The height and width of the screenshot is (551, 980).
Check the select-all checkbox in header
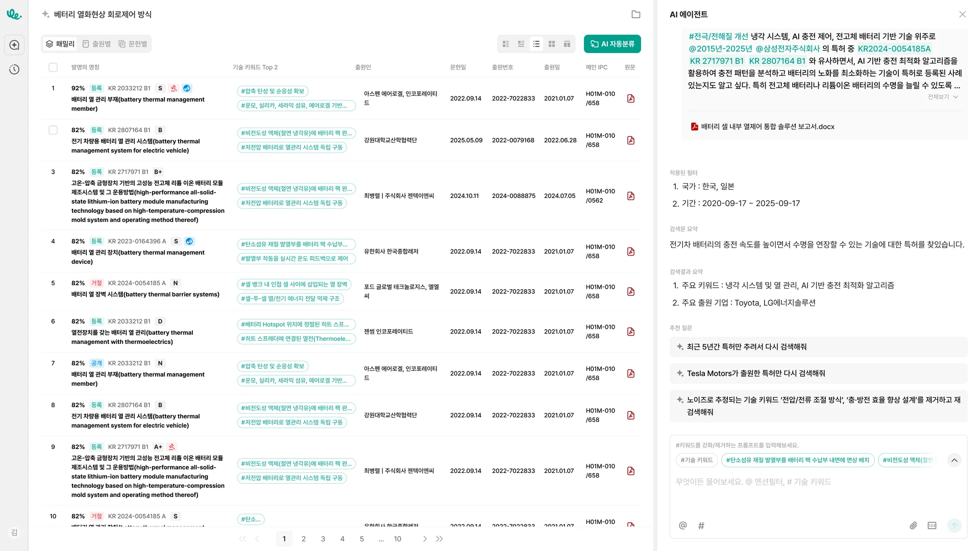(x=53, y=67)
